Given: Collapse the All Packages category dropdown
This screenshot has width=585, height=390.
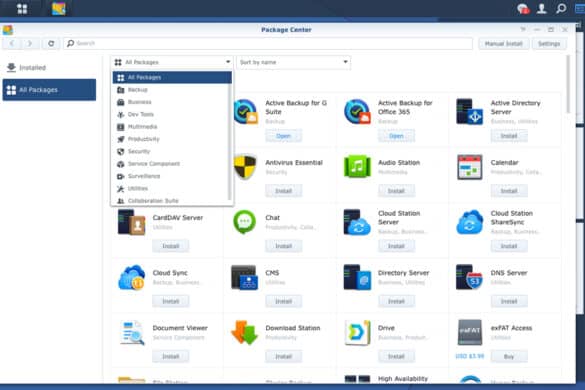Looking at the screenshot, I should point(172,62).
